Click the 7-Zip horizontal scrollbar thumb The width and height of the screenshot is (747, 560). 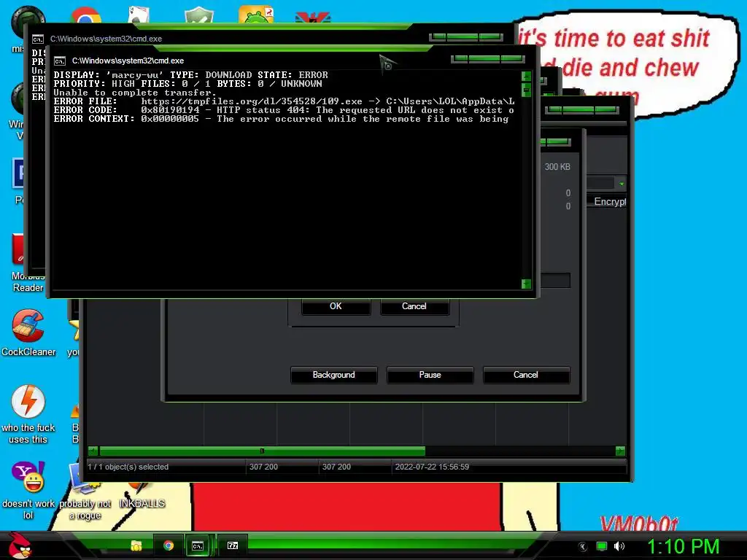[262, 451]
